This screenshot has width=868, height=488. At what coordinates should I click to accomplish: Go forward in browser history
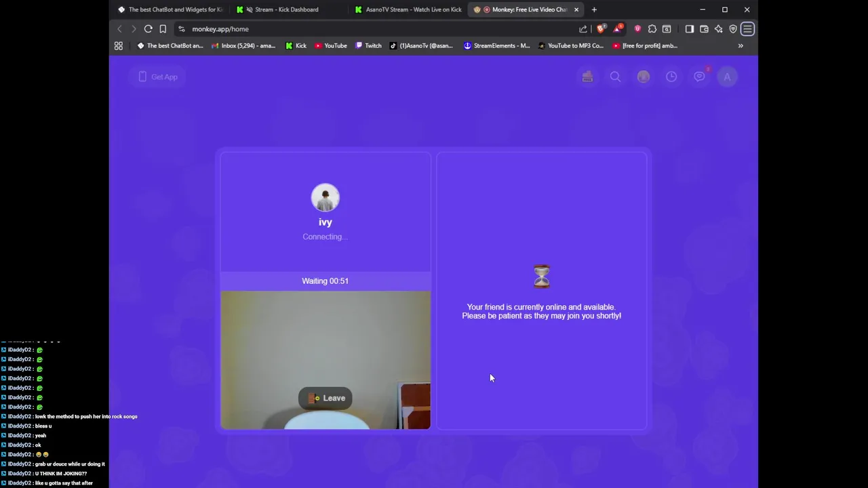click(134, 29)
